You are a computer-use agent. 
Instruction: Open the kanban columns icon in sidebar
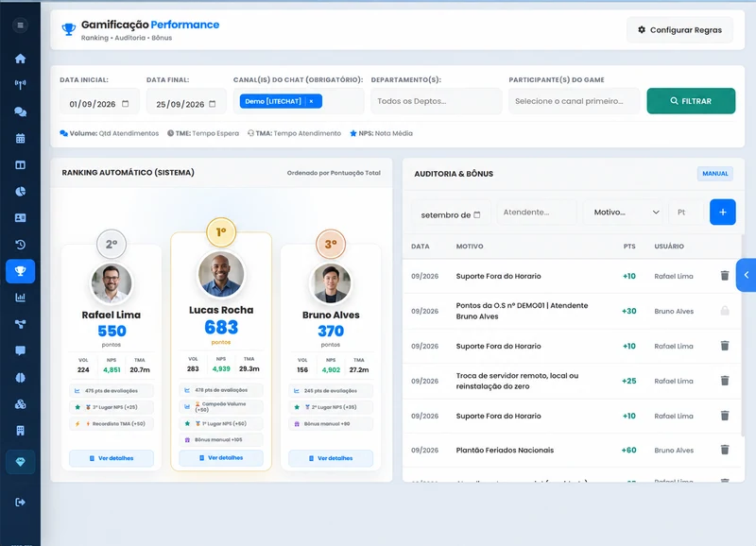[20, 164]
